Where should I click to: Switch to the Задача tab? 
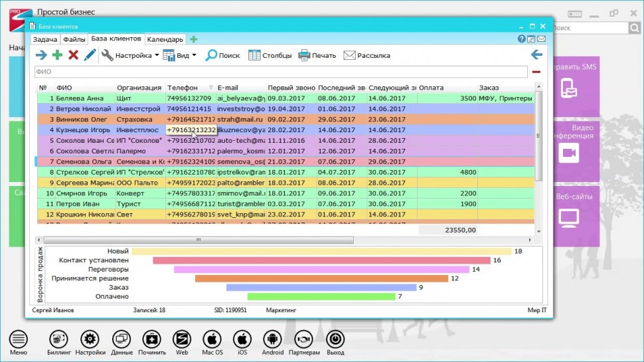pyautogui.click(x=45, y=40)
